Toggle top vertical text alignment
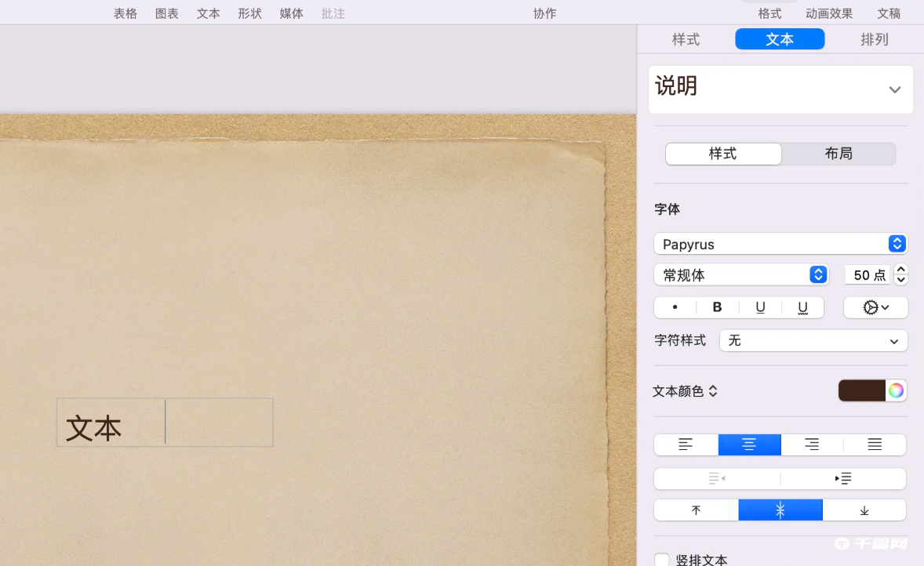Image resolution: width=924 pixels, height=566 pixels. [695, 510]
